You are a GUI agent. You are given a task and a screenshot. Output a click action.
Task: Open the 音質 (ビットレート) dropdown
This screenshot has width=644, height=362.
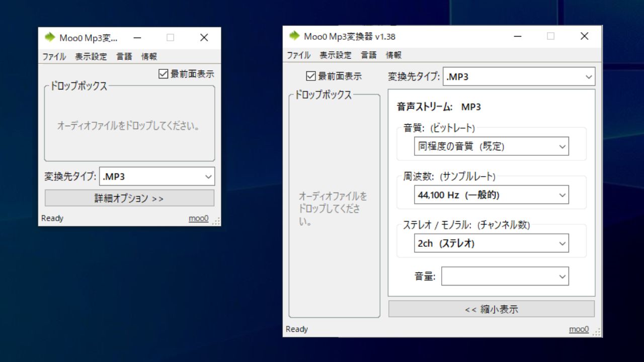click(x=492, y=146)
